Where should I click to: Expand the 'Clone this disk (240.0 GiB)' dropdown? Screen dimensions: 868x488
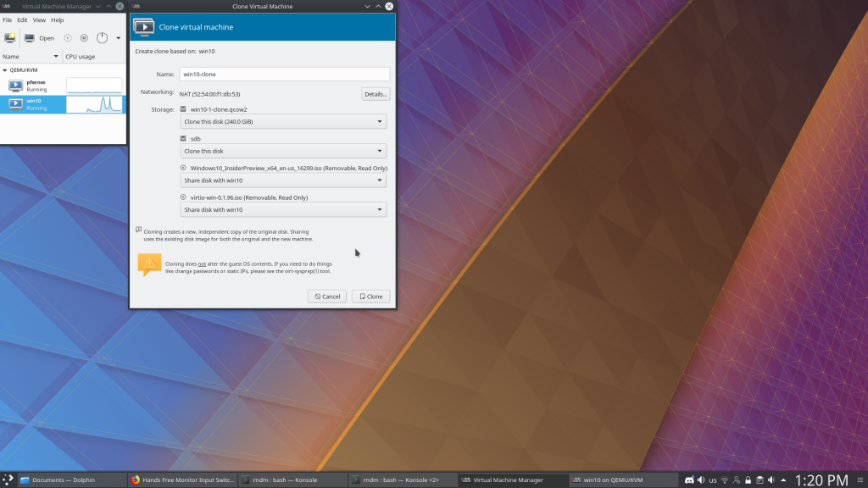click(284, 122)
